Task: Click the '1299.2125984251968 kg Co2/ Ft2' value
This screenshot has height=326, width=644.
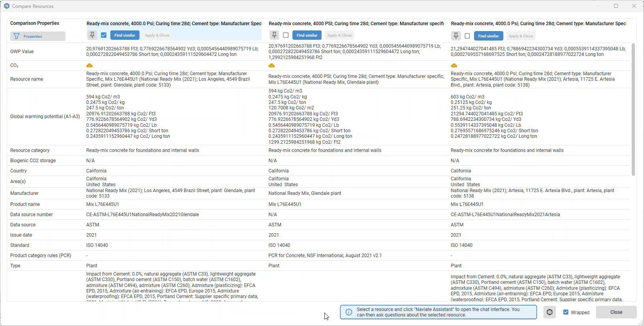Action: point(305,142)
